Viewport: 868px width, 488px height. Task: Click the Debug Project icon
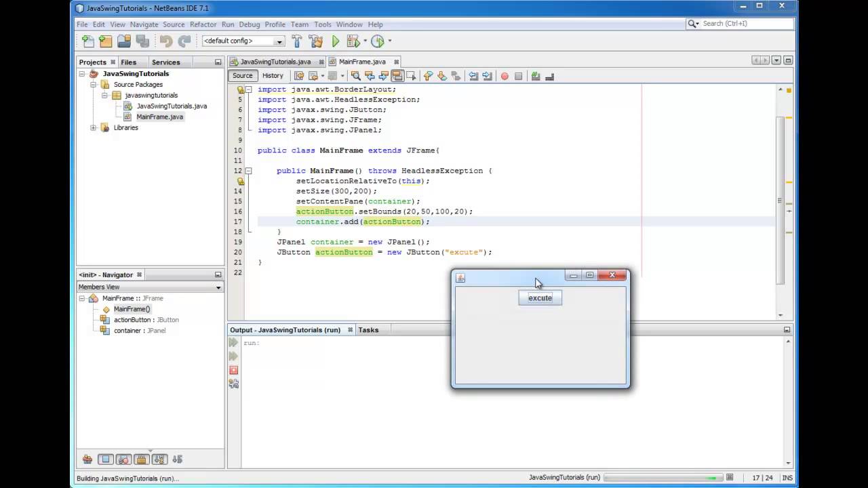tap(353, 41)
